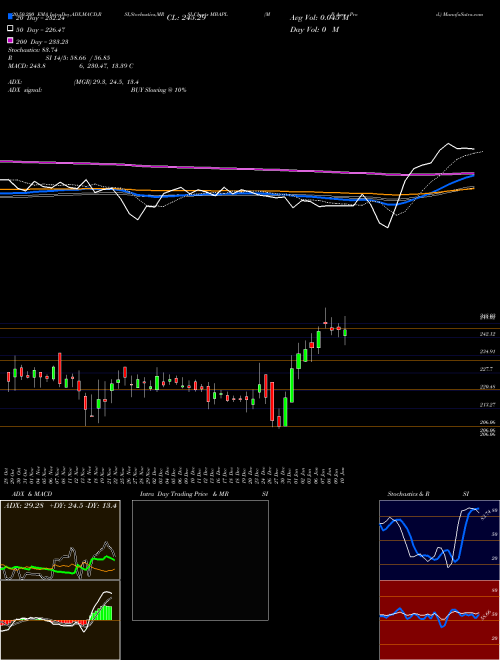500x660 pixels.
Task: Click the magenta 200 Day legend swatch
Action: click(x=10, y=41)
